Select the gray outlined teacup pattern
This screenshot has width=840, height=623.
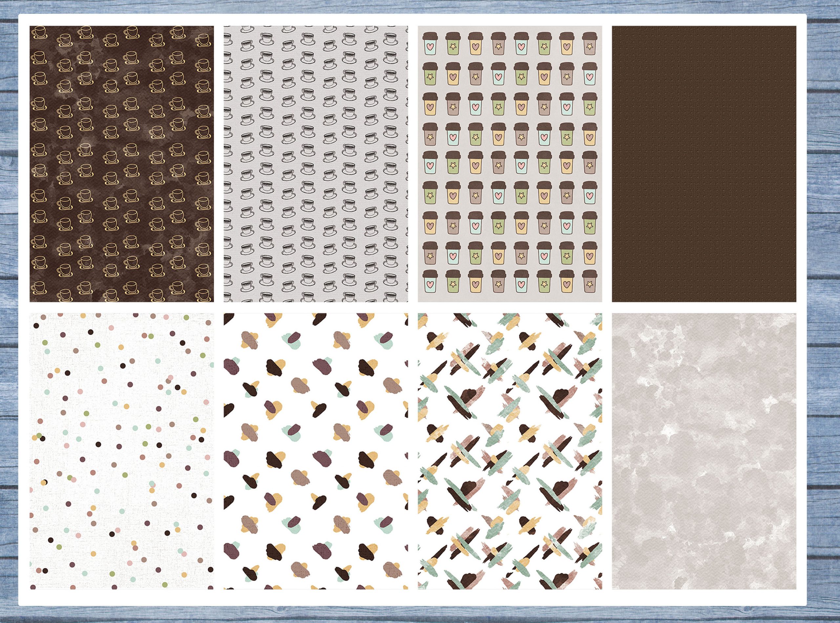(315, 164)
